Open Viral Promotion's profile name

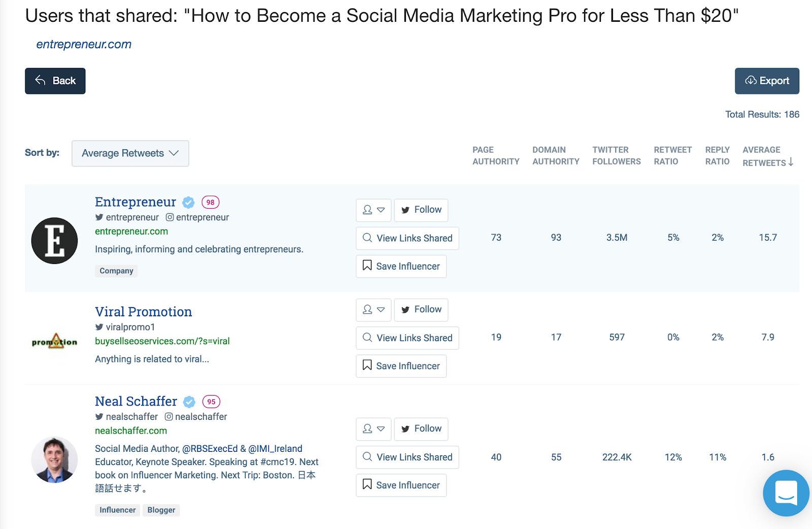pos(144,311)
